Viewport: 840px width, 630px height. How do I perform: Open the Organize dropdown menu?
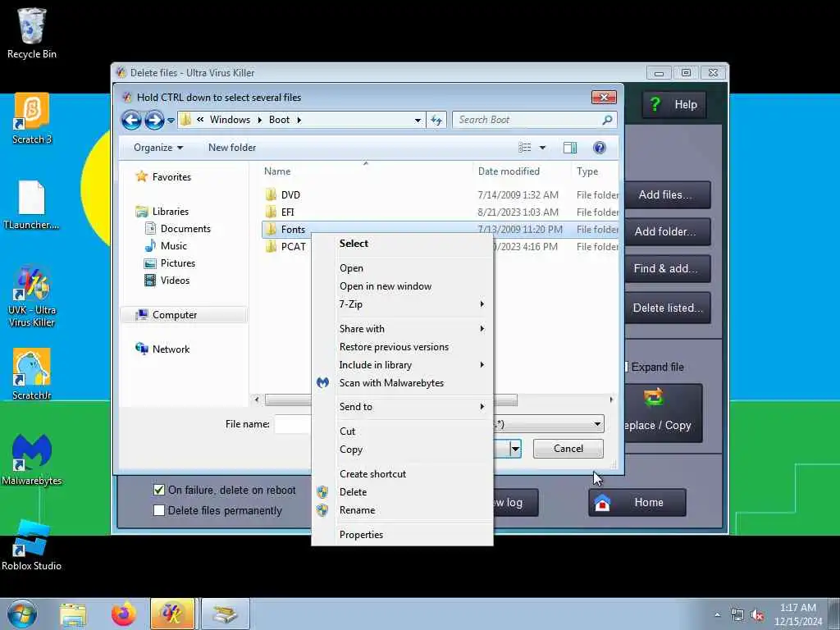(x=158, y=148)
